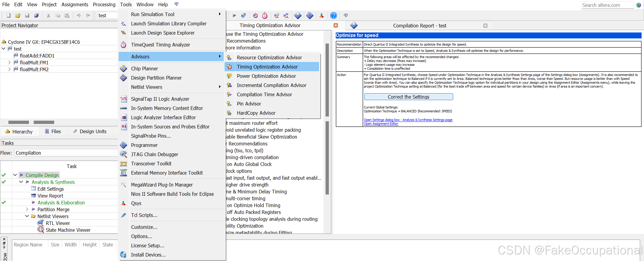The width and height of the screenshot is (644, 261).
Task: Open License Setup... menu entry
Action: [x=172, y=246]
